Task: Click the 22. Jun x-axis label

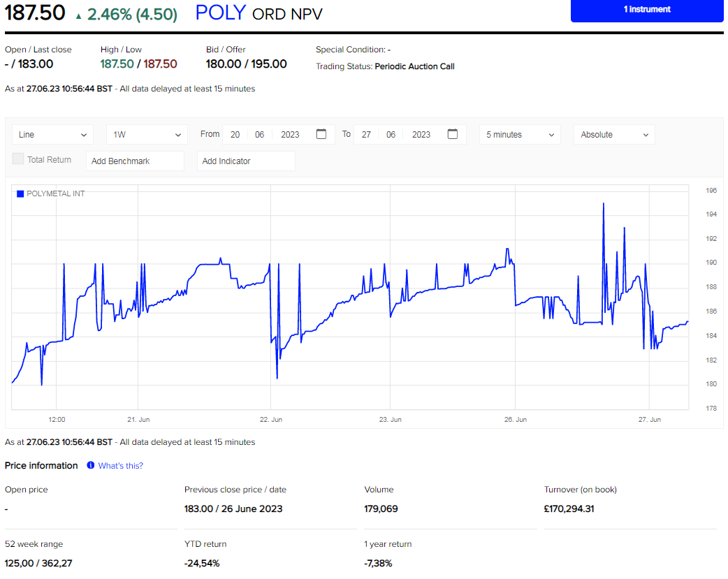Action: point(270,419)
